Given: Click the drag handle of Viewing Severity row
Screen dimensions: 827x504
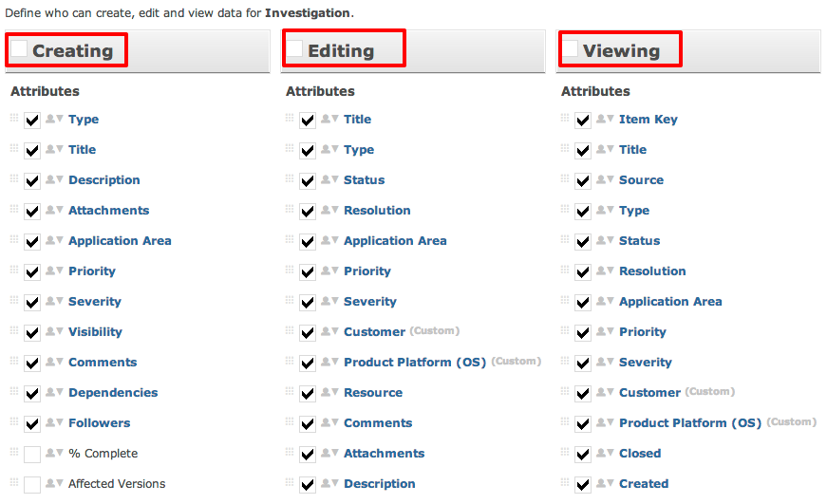Looking at the screenshot, I should (565, 361).
